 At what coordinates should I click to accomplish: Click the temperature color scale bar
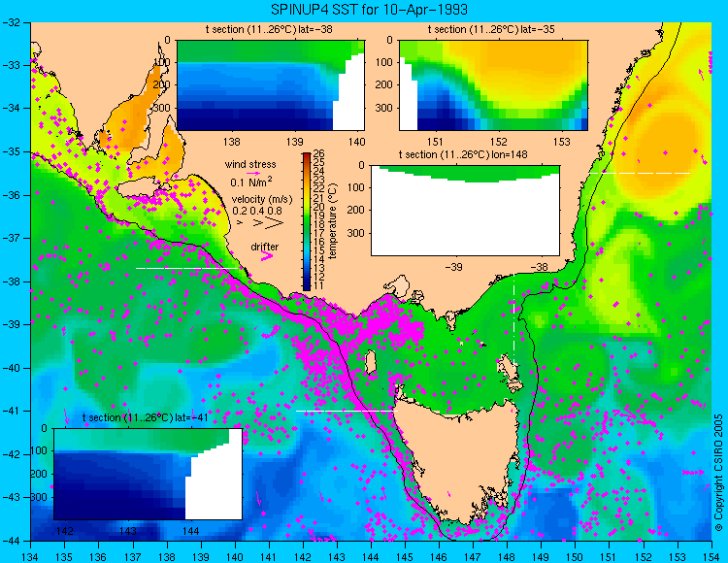pos(307,222)
